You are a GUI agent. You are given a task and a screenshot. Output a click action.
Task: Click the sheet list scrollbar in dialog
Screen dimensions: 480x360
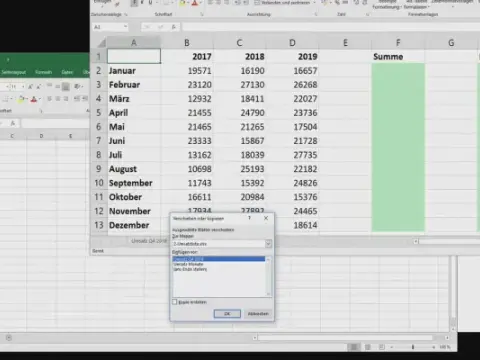(268, 276)
